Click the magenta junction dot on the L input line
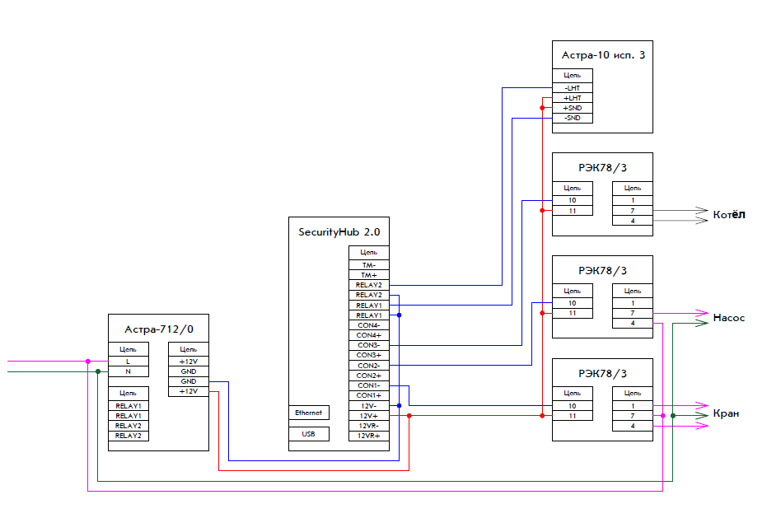This screenshot has height=532, width=767. click(88, 361)
